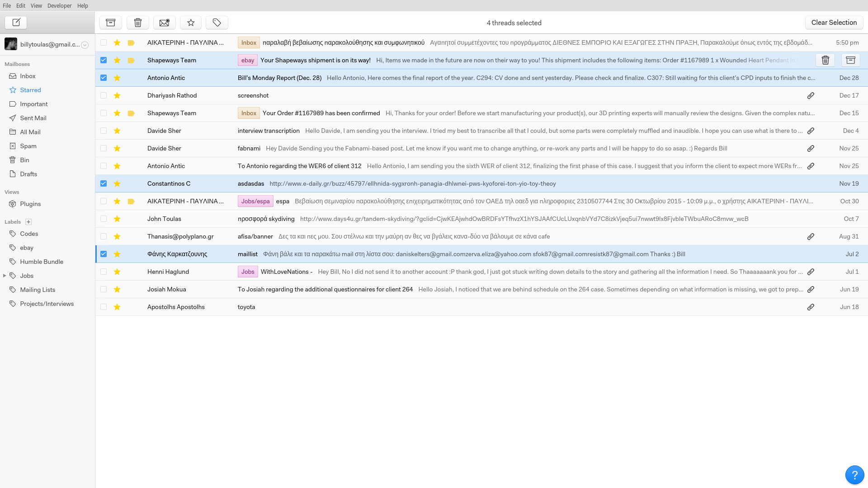Mark selected threads as unread
The height and width of the screenshot is (488, 868).
coord(165,23)
